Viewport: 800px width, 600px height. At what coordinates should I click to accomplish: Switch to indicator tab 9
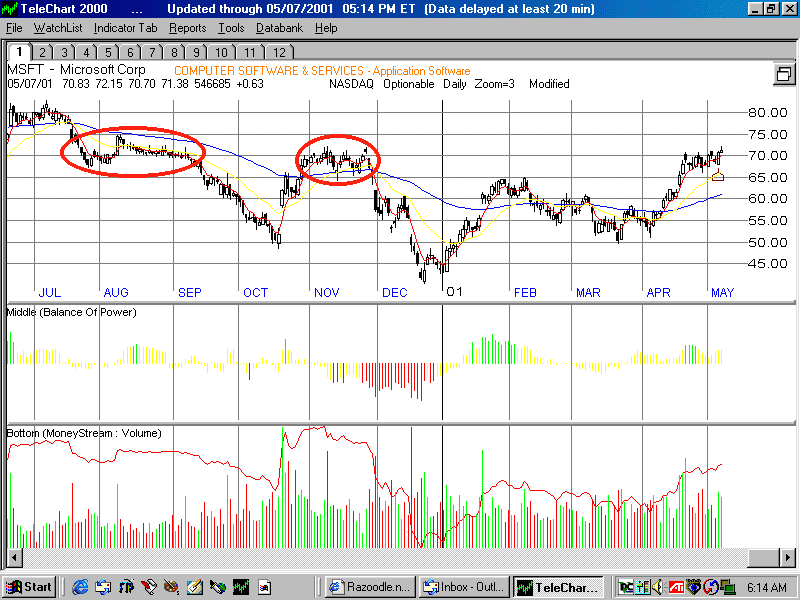pos(196,53)
